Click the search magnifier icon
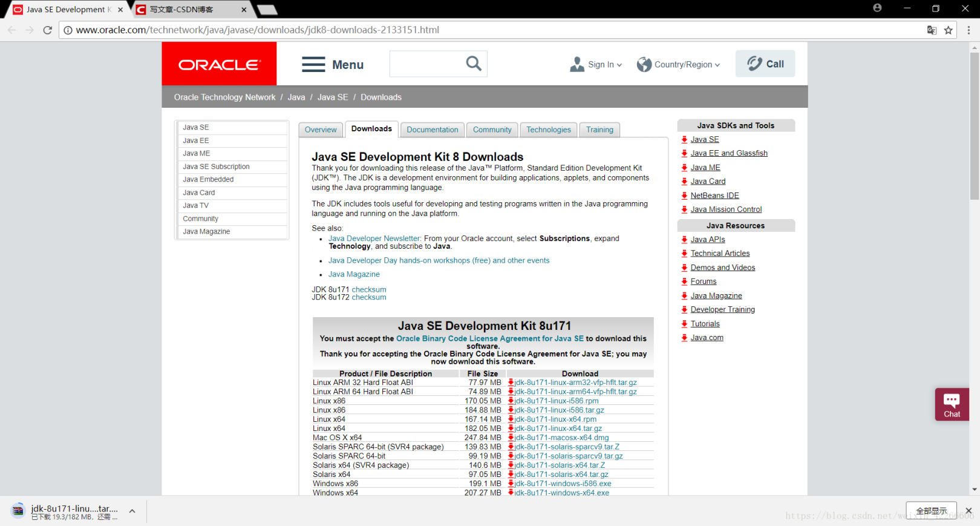 click(474, 64)
